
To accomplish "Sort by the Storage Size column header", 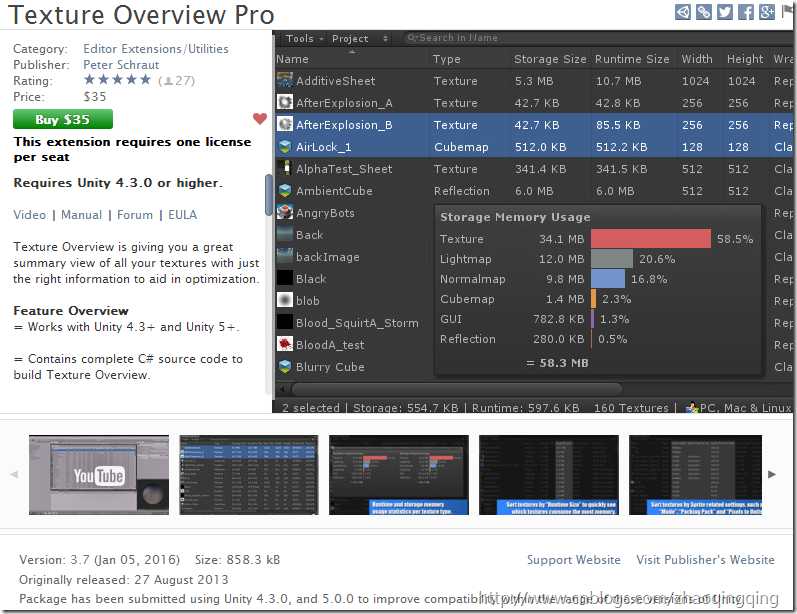I will pos(550,59).
